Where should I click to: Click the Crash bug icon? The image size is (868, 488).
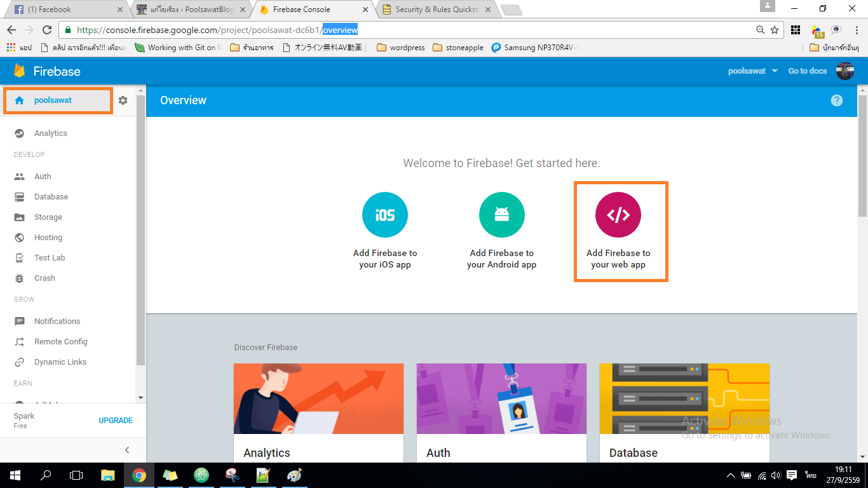click(x=20, y=278)
